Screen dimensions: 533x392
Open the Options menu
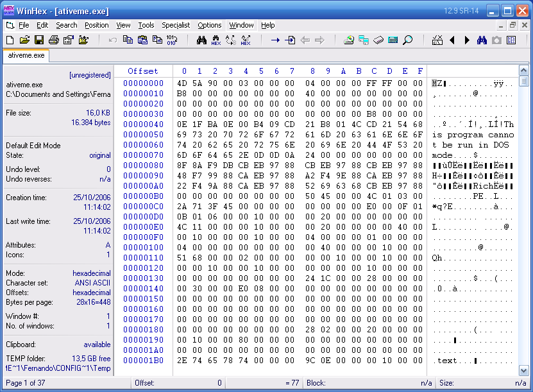[x=209, y=25]
